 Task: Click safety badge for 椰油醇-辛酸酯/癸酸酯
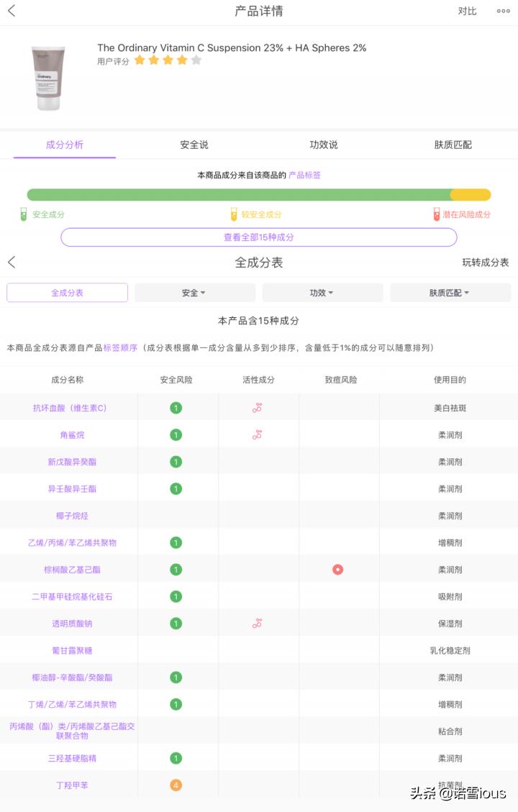[x=176, y=678]
